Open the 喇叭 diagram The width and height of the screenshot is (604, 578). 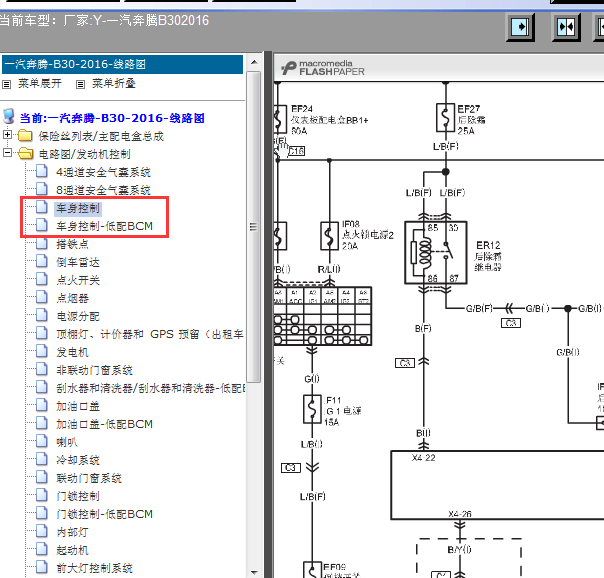[67, 442]
